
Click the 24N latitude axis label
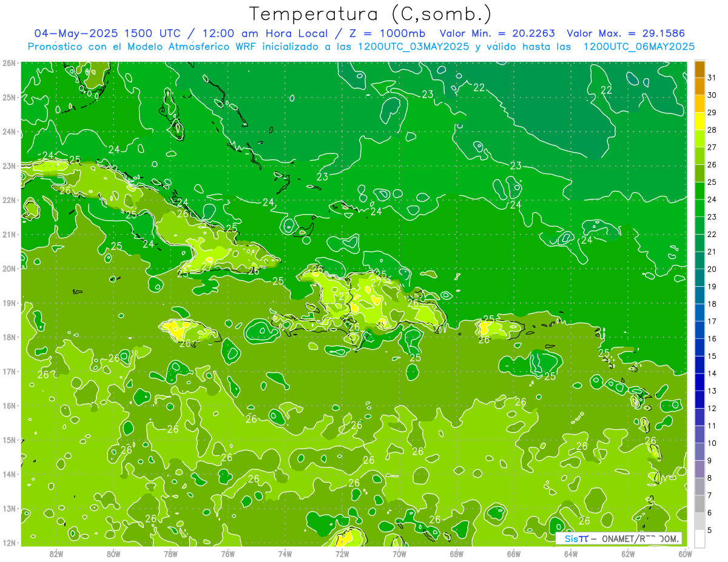[9, 132]
